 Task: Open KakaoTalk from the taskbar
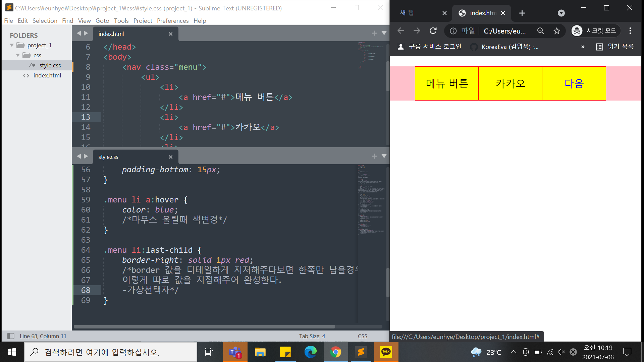click(x=386, y=352)
